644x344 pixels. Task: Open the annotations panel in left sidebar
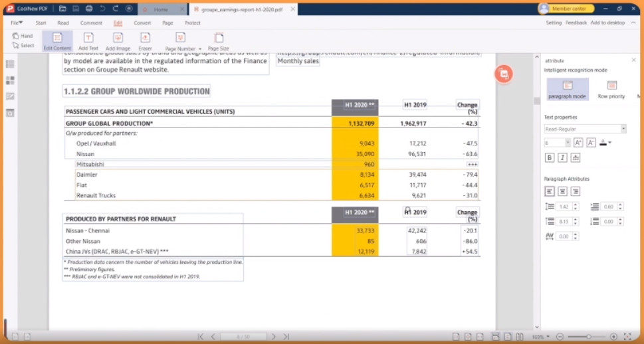coord(10,96)
